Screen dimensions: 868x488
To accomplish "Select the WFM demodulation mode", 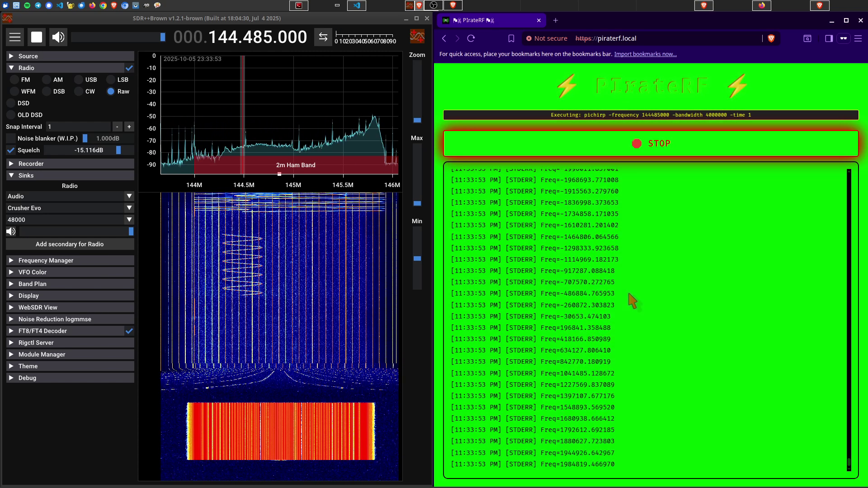I will tap(14, 91).
